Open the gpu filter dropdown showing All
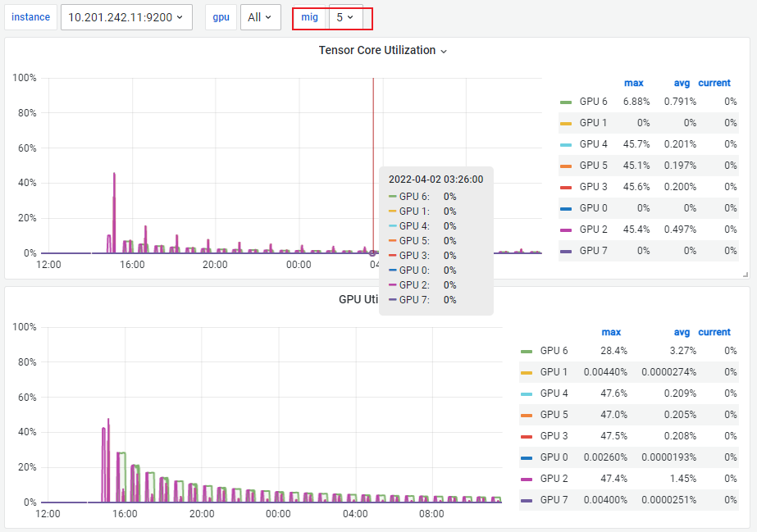Viewport: 757px width, 532px height. pos(260,16)
